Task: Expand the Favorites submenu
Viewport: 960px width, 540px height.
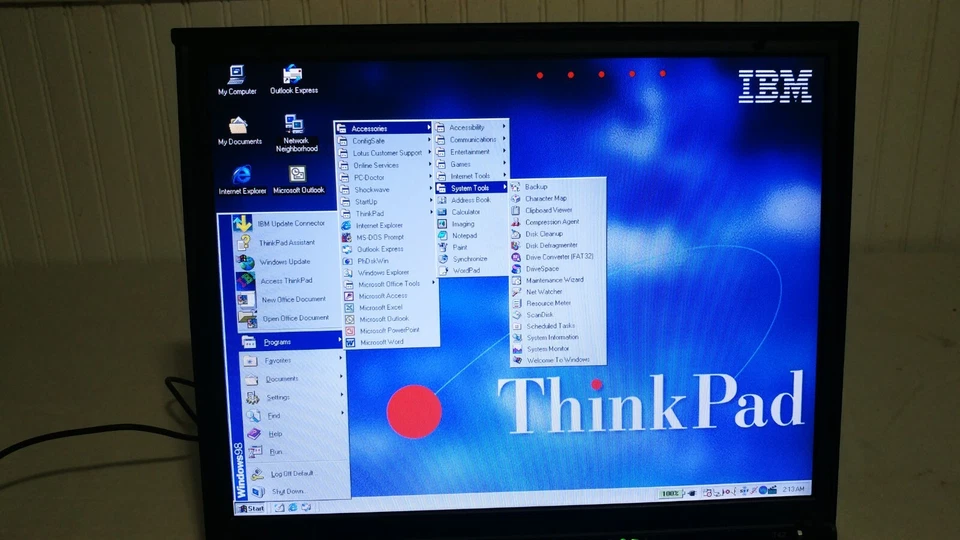Action: pyautogui.click(x=292, y=361)
